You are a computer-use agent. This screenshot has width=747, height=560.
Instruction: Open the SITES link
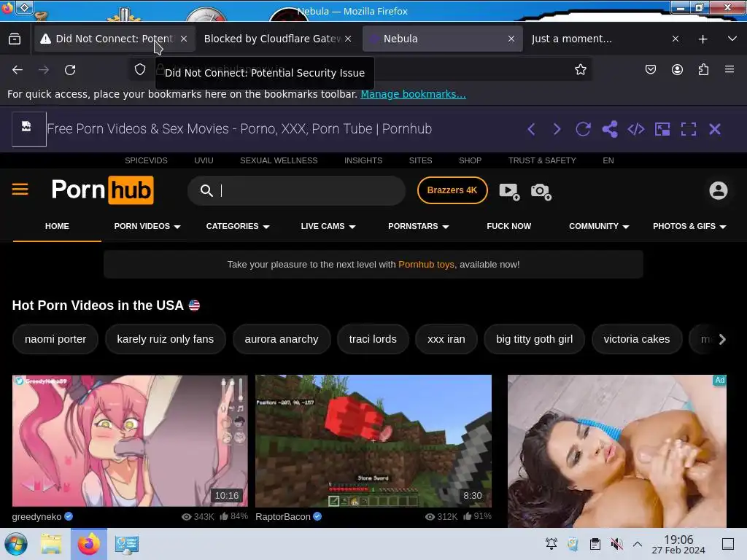[421, 160]
